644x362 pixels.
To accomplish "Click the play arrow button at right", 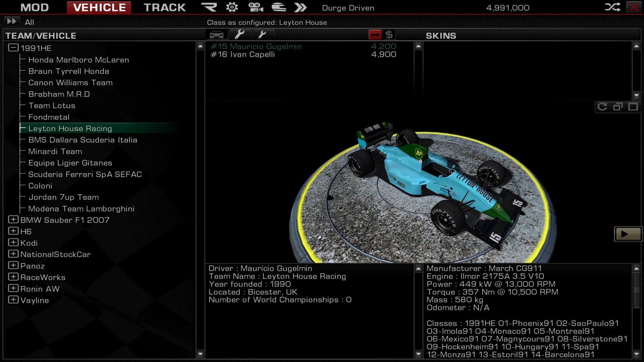I will [628, 234].
